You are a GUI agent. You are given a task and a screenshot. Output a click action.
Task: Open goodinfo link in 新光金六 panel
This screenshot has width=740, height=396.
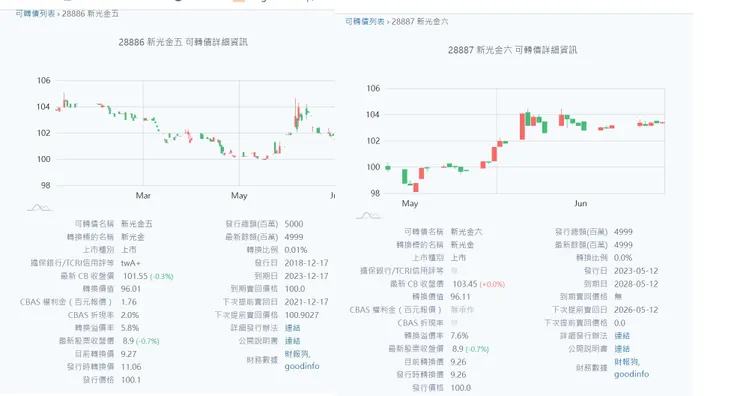631,374
